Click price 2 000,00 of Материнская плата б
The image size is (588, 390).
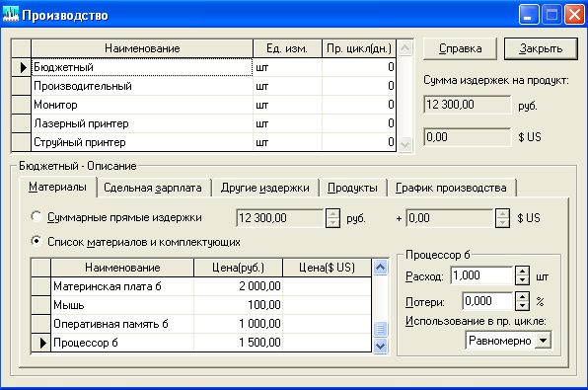238,286
